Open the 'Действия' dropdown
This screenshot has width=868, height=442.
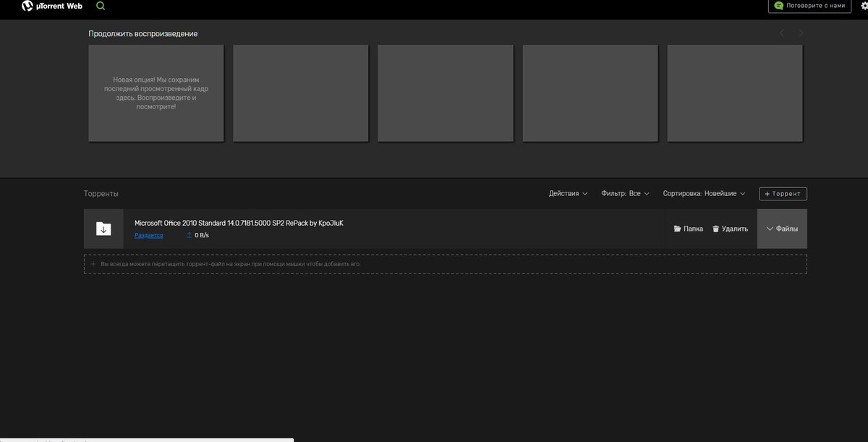(x=568, y=194)
